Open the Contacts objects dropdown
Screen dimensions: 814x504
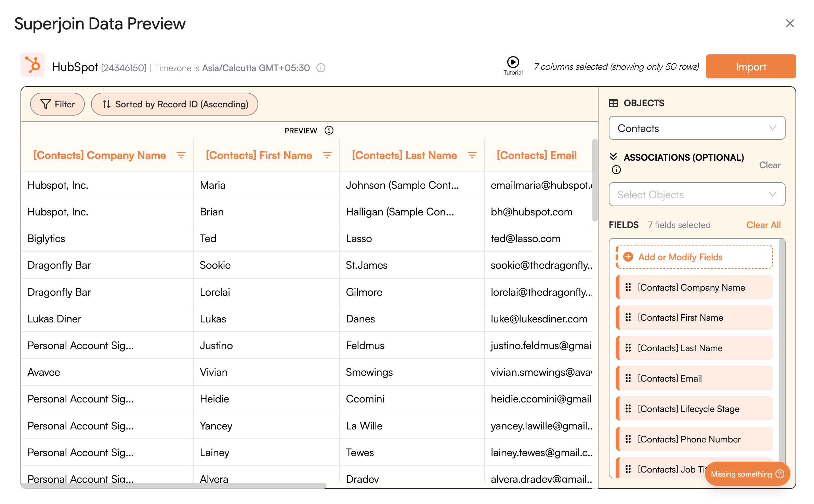click(697, 128)
